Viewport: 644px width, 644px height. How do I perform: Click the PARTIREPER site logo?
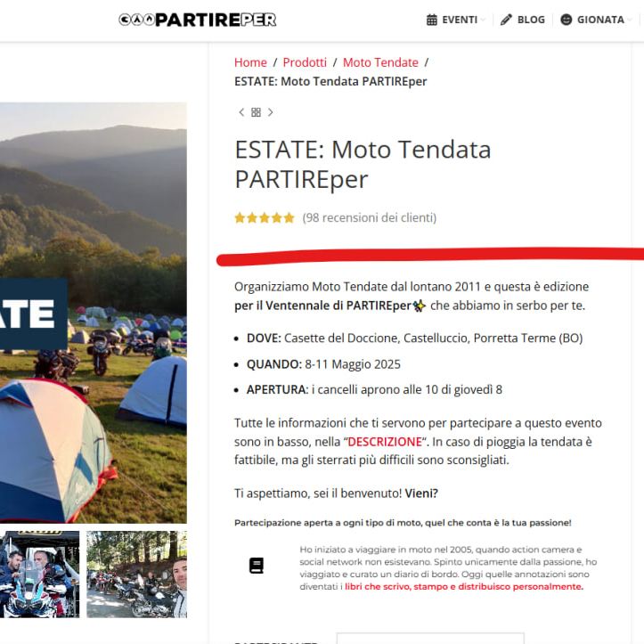(198, 20)
